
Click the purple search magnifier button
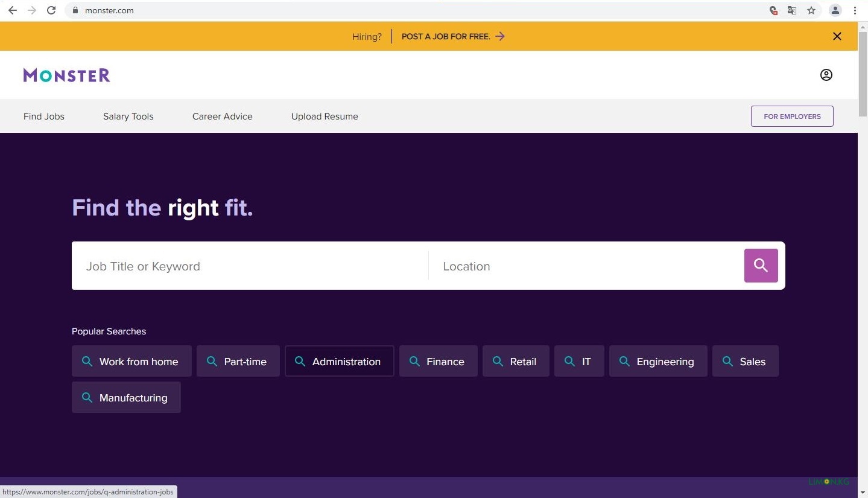(x=761, y=266)
